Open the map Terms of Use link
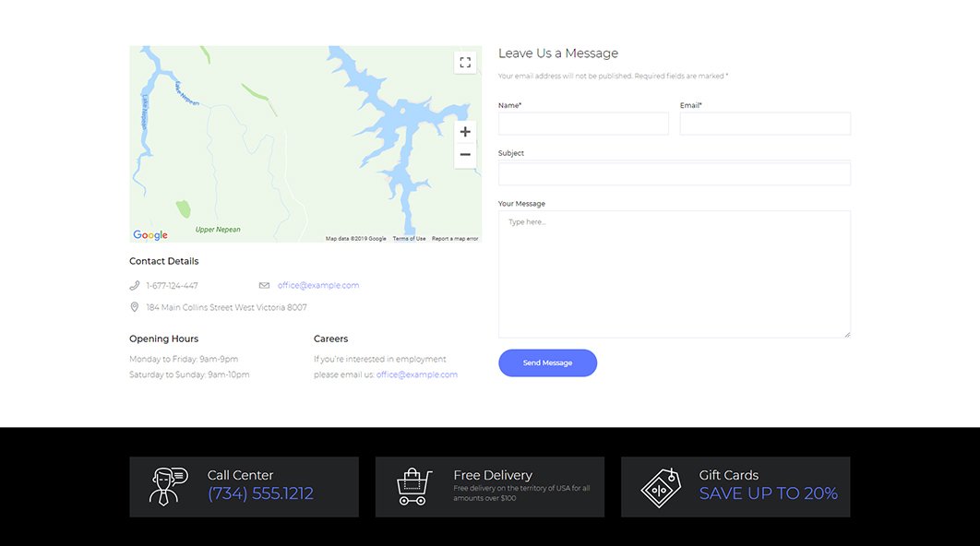 click(409, 239)
